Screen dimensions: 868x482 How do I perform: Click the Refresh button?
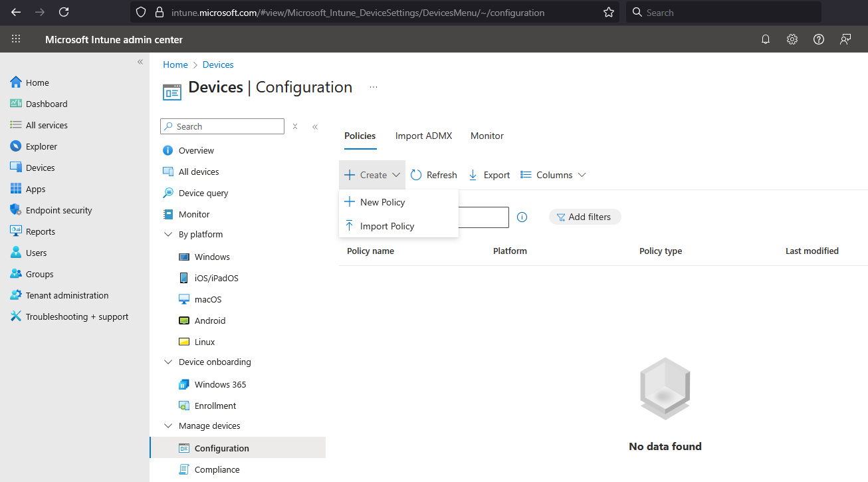[x=434, y=175]
